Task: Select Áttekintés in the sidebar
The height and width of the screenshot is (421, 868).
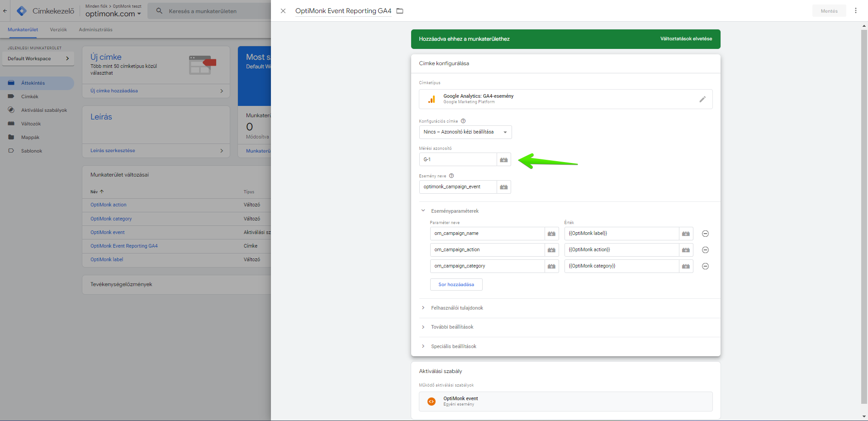Action: pos(37,83)
